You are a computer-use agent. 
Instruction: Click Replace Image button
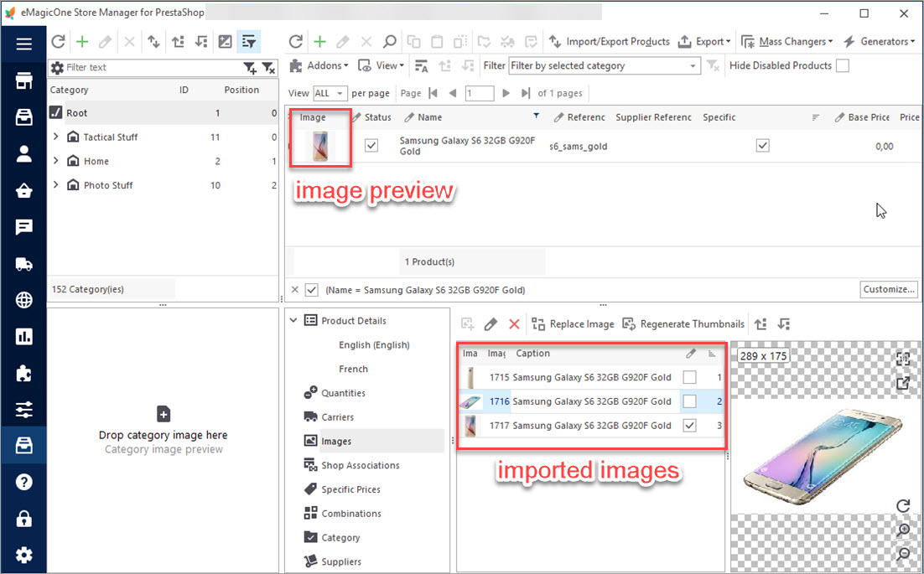tap(573, 323)
